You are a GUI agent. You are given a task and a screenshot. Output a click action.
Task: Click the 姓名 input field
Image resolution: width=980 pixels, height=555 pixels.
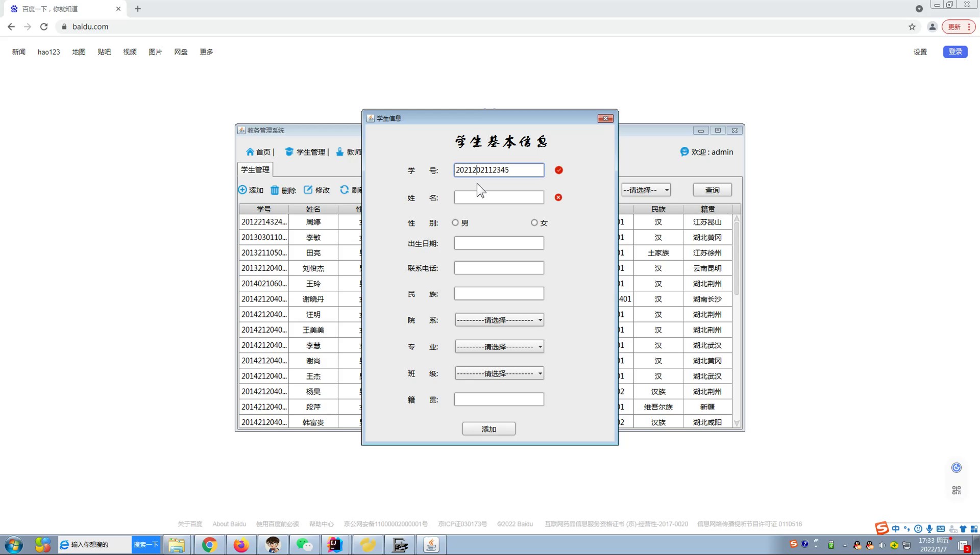(x=499, y=197)
